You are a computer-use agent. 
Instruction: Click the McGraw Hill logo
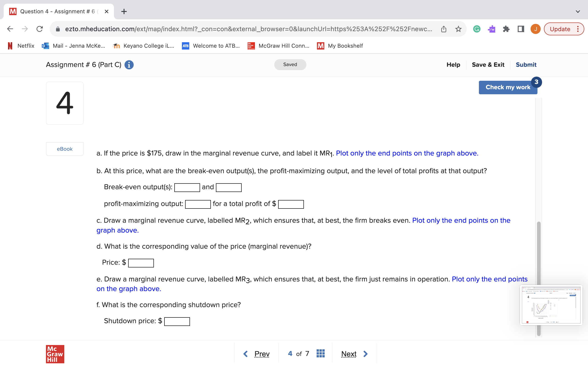[55, 354]
